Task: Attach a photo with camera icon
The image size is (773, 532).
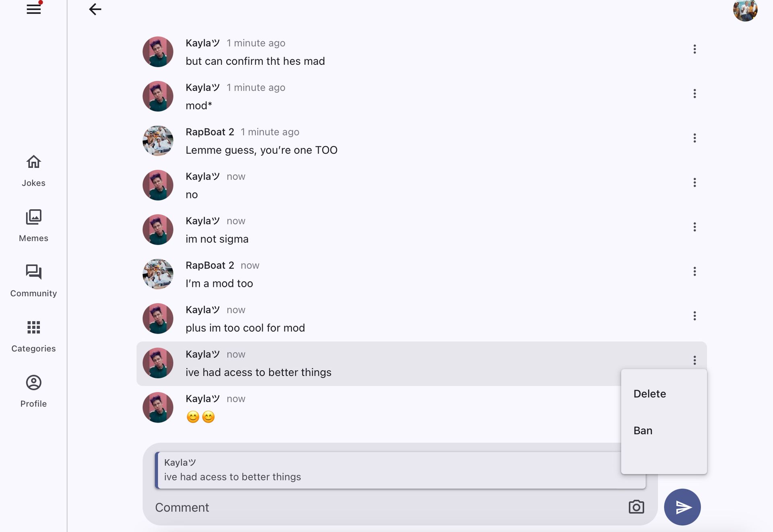Action: coord(636,507)
